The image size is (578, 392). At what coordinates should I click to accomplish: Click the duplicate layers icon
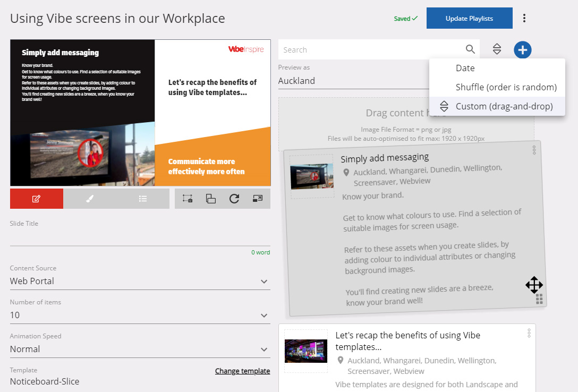[x=211, y=199]
